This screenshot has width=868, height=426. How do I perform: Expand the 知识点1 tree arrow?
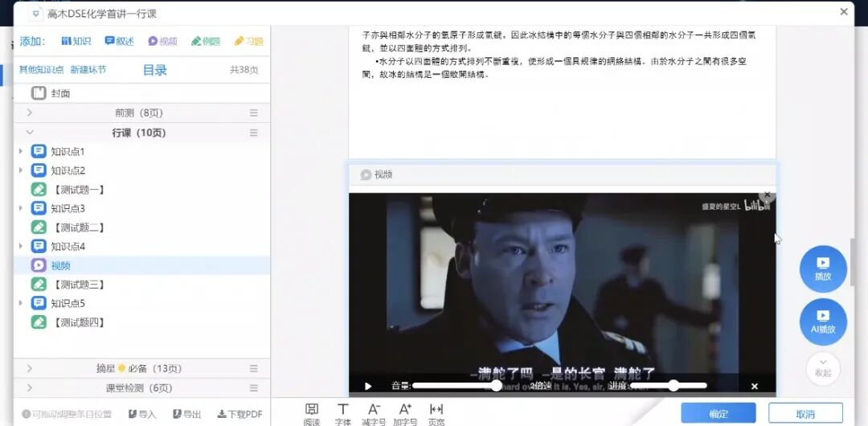[21, 151]
